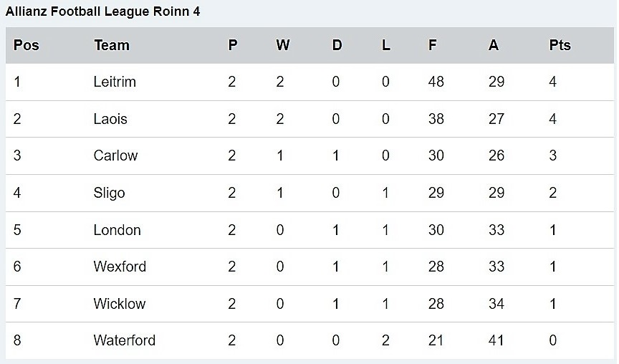
Task: Click the A (points against) column header
Action: click(x=494, y=45)
